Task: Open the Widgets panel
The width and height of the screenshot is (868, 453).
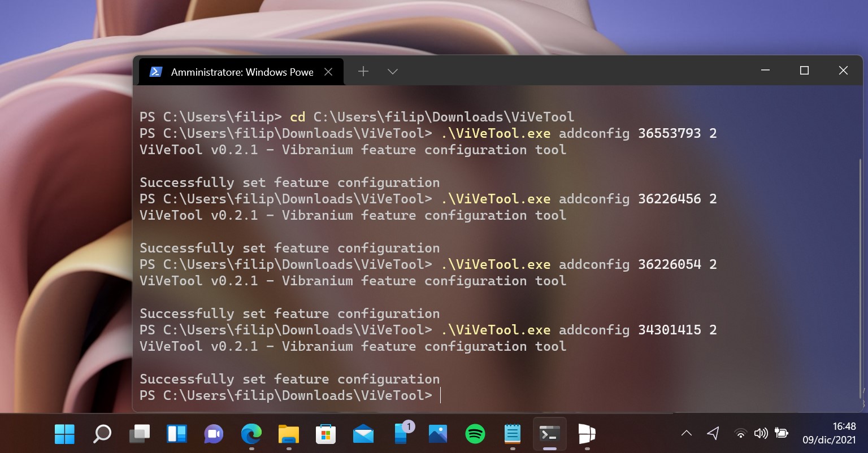Action: 177,434
